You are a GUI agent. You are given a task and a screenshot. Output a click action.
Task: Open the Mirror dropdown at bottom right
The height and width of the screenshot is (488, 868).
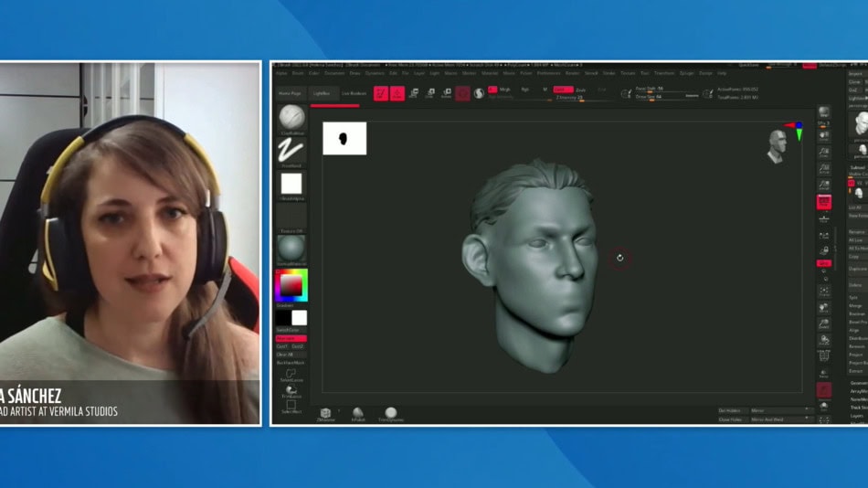tap(778, 410)
